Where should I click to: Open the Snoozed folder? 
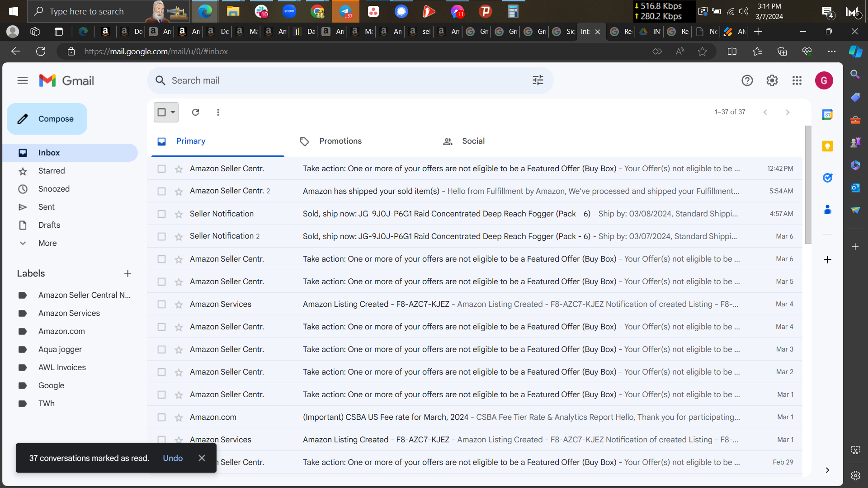54,189
